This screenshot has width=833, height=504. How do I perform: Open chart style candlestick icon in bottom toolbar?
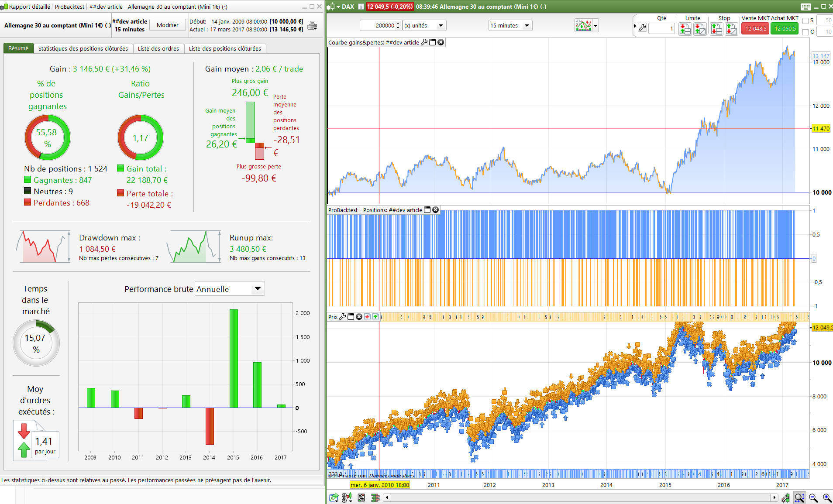[348, 497]
